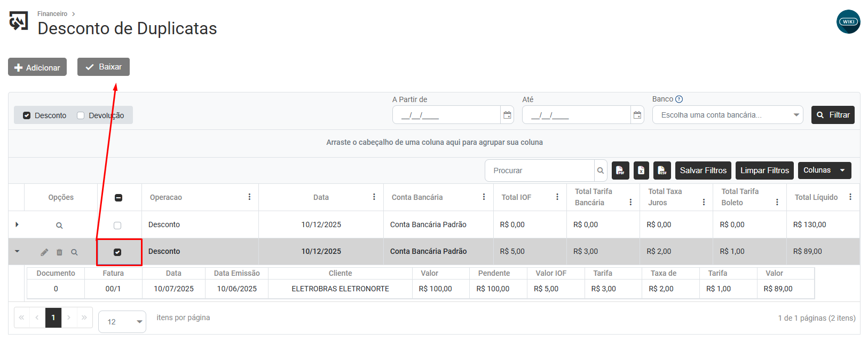The height and width of the screenshot is (341, 868).
Task: Export the table as CSV
Action: (x=662, y=170)
